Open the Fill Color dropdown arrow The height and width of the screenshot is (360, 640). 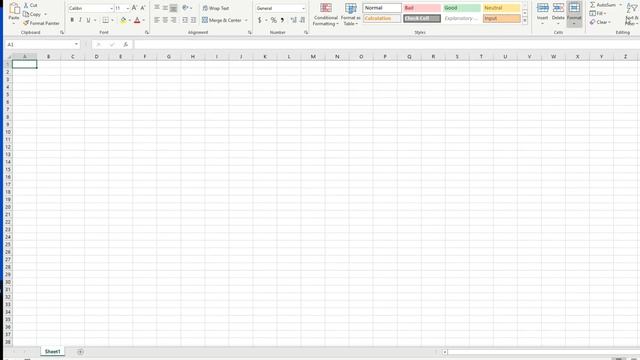pos(129,20)
